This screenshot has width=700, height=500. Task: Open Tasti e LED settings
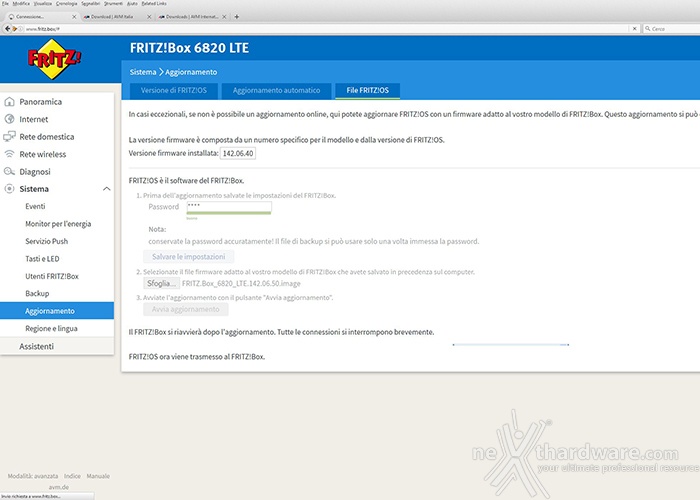click(x=42, y=258)
